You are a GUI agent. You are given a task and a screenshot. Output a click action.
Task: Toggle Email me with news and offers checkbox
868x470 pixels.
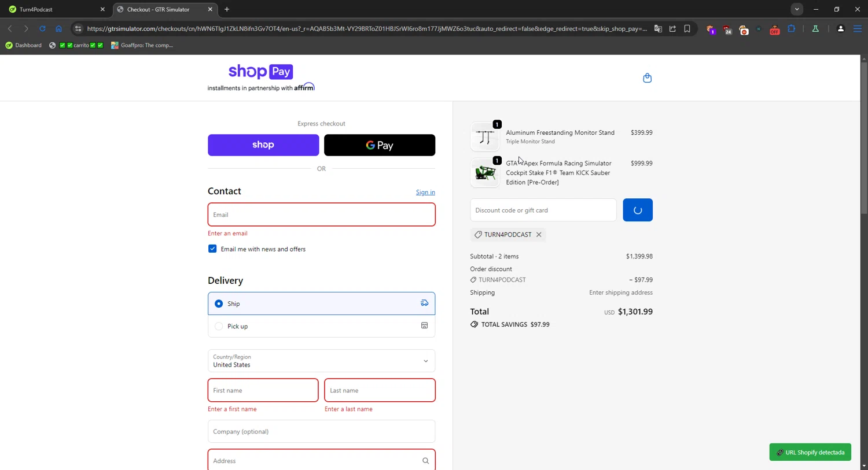click(212, 249)
